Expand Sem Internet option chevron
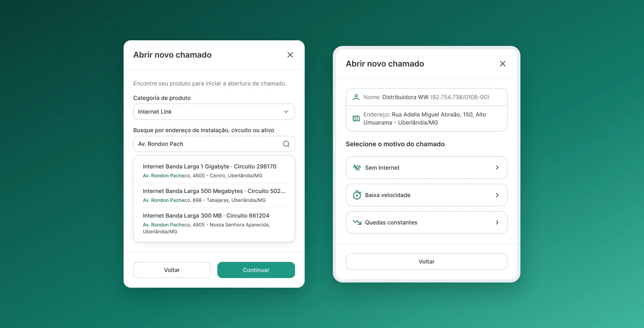 [x=497, y=168]
